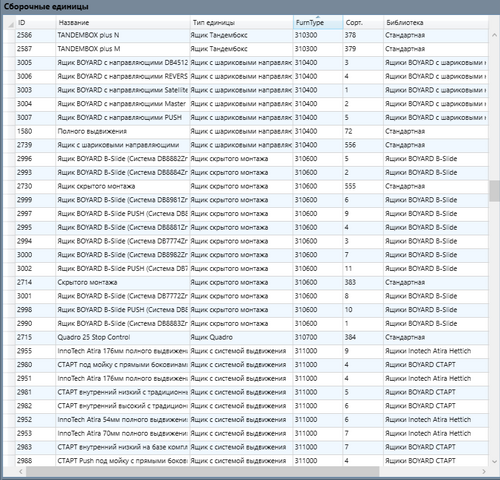Click the Ящик Quadro type cell
This screenshot has height=480, width=500.
[x=241, y=337]
